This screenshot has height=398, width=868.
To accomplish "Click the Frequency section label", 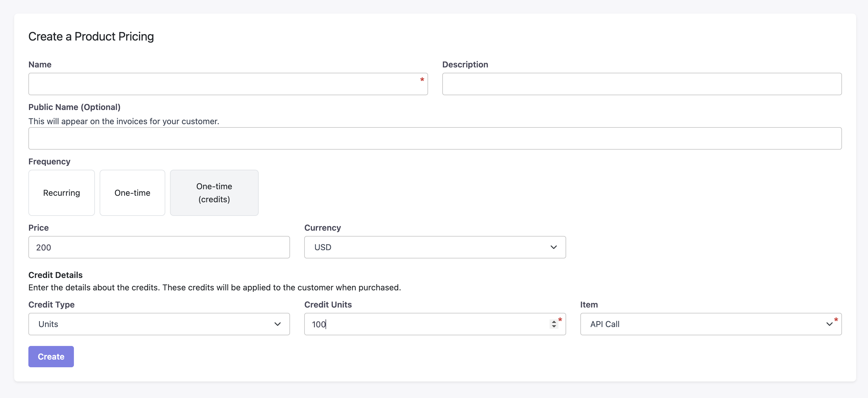I will (x=49, y=161).
